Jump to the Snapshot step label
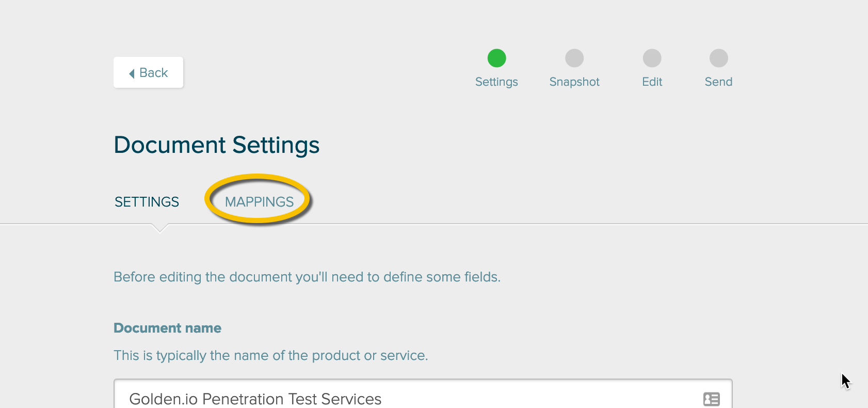Viewport: 868px width, 408px height. pyautogui.click(x=574, y=82)
